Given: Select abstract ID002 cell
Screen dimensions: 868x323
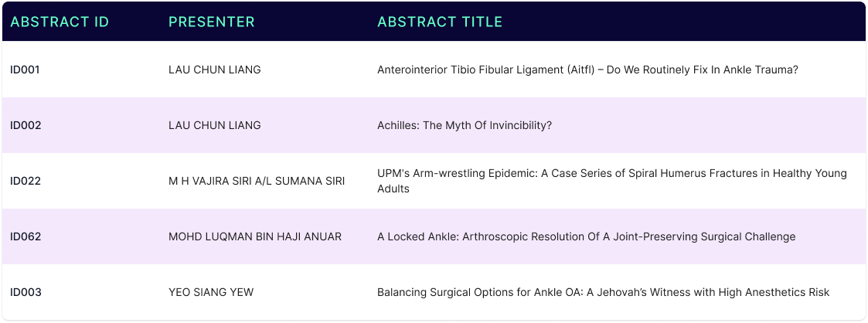Looking at the screenshot, I should tap(26, 125).
